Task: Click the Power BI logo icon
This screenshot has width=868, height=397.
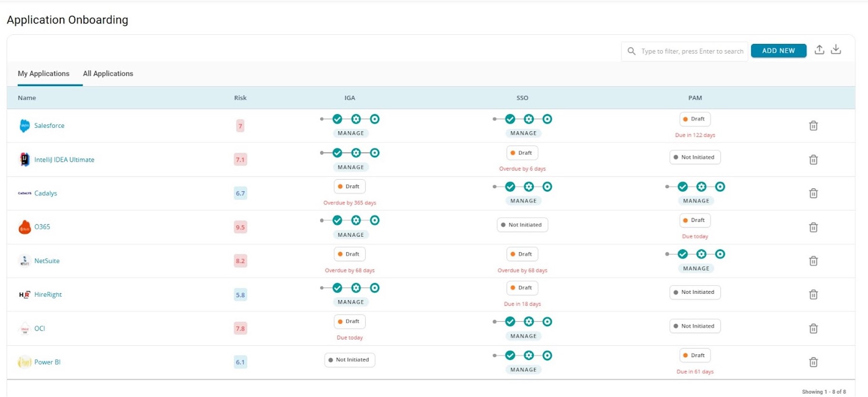Action: click(x=25, y=362)
